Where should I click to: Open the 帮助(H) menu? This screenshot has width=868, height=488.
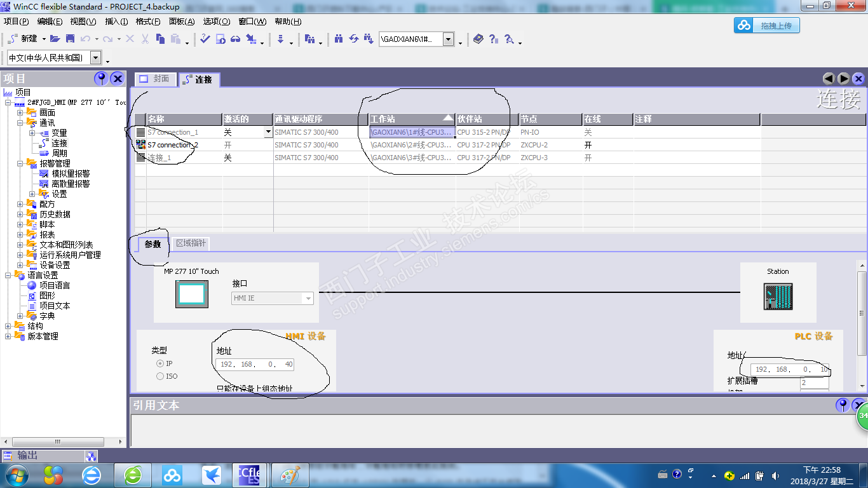(288, 21)
